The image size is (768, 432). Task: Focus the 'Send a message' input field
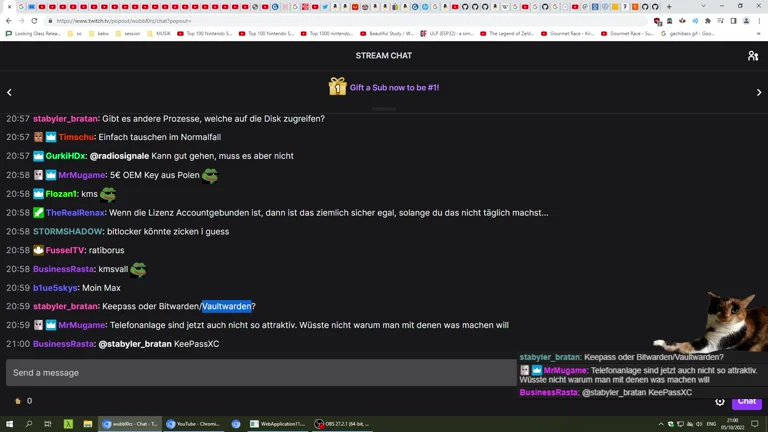tap(261, 373)
